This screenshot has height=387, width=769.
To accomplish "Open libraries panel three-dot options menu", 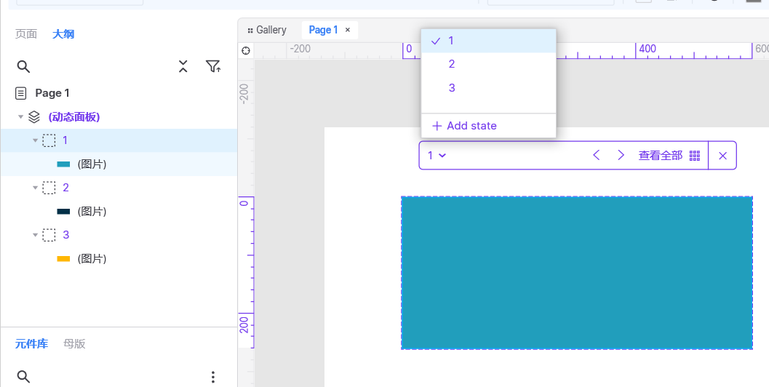I will 213,377.
